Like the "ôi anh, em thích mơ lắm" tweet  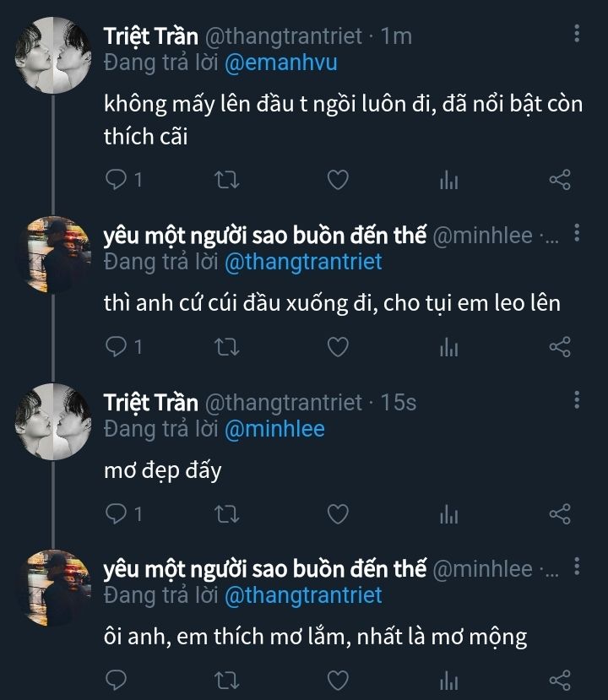338,680
